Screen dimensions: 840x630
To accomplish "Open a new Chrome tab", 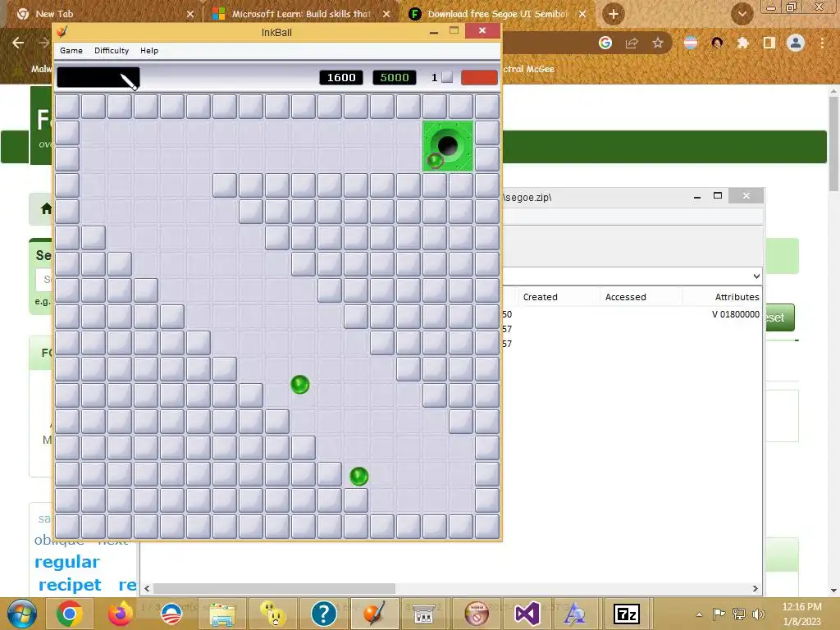I will coord(614,14).
